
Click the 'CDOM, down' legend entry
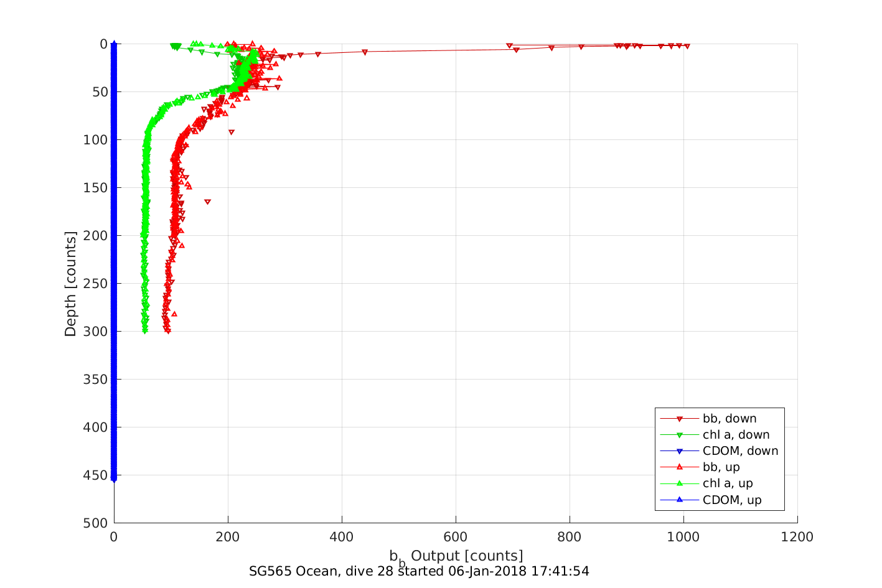pos(719,451)
